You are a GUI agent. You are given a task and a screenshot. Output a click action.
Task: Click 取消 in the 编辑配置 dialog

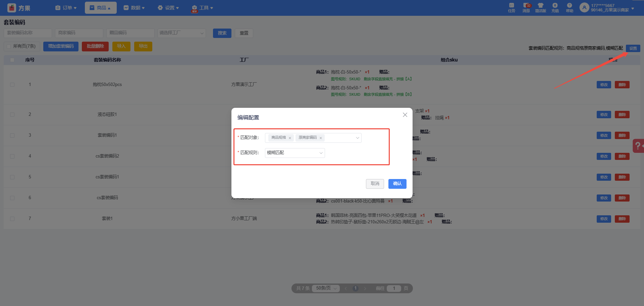click(375, 184)
